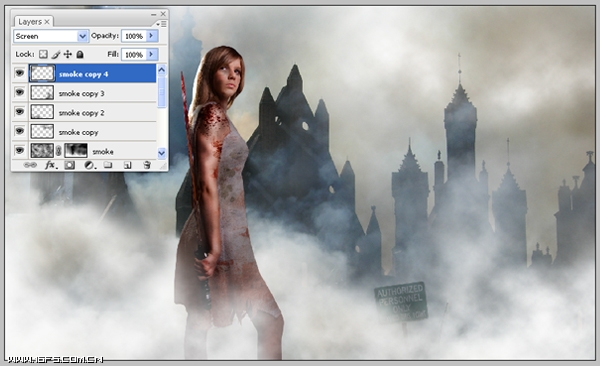Viewport: 600px width, 366px height.
Task: Hide the smoke copy 4 layer
Action: (x=20, y=73)
